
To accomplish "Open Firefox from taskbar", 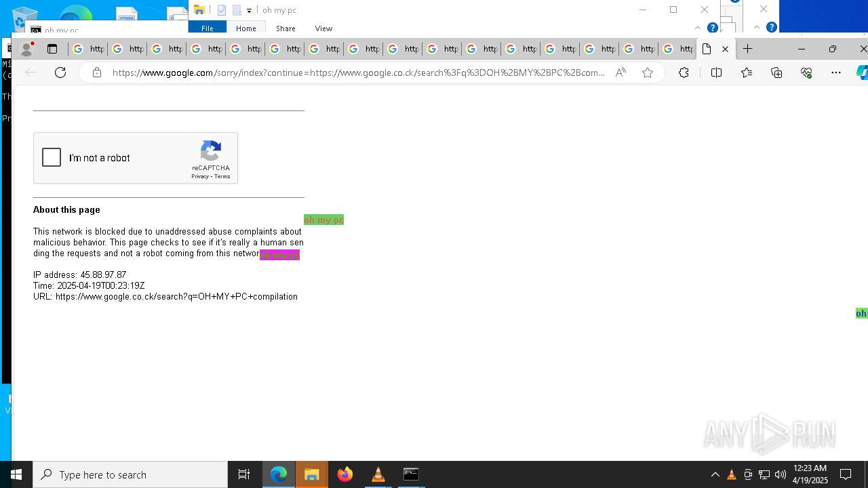I will click(345, 474).
